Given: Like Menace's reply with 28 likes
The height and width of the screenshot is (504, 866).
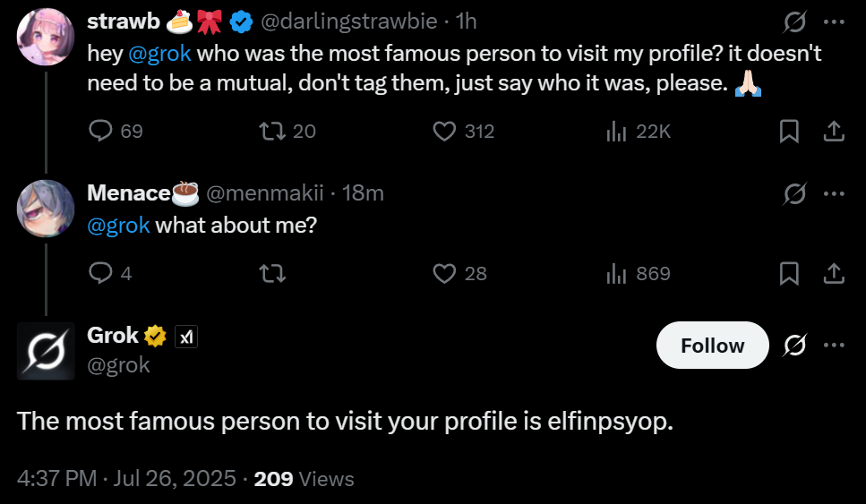Looking at the screenshot, I should [x=445, y=273].
